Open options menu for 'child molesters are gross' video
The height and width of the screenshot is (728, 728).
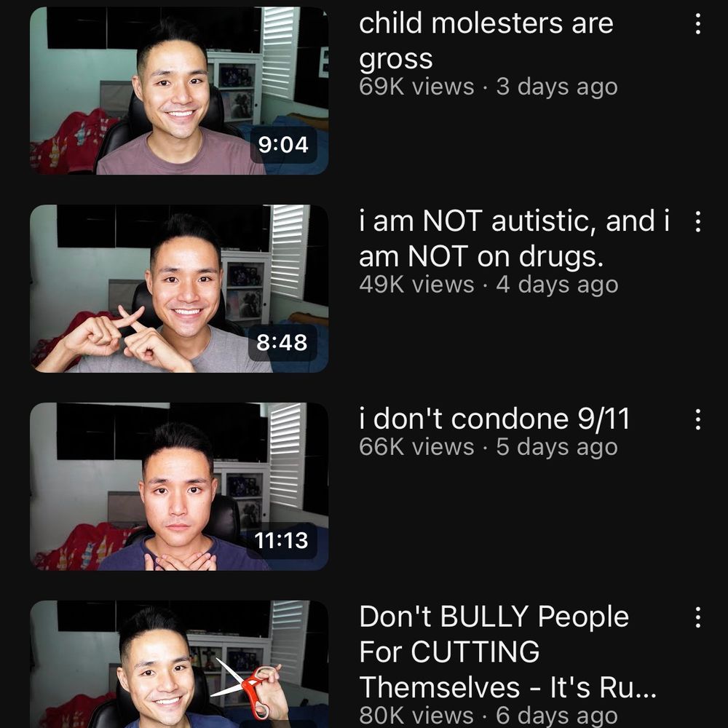click(x=697, y=24)
